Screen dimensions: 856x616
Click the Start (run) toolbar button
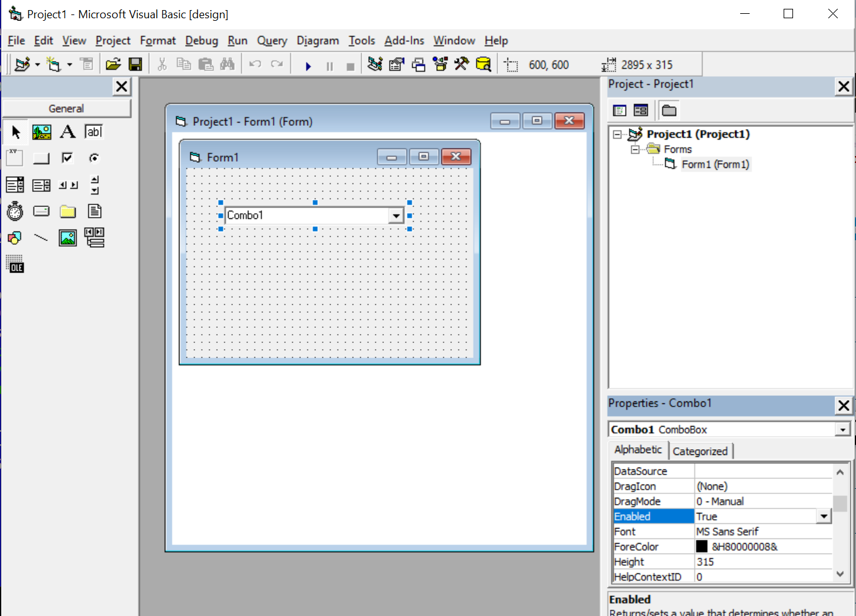pos(308,65)
